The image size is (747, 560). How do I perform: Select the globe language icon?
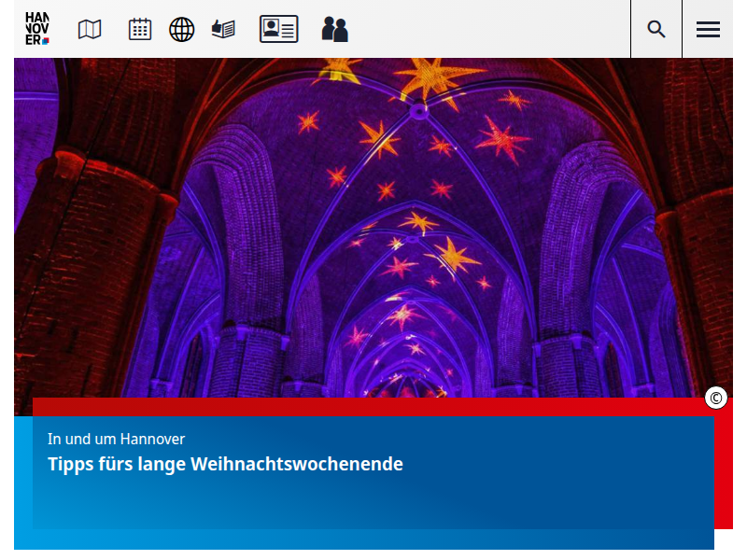click(181, 29)
